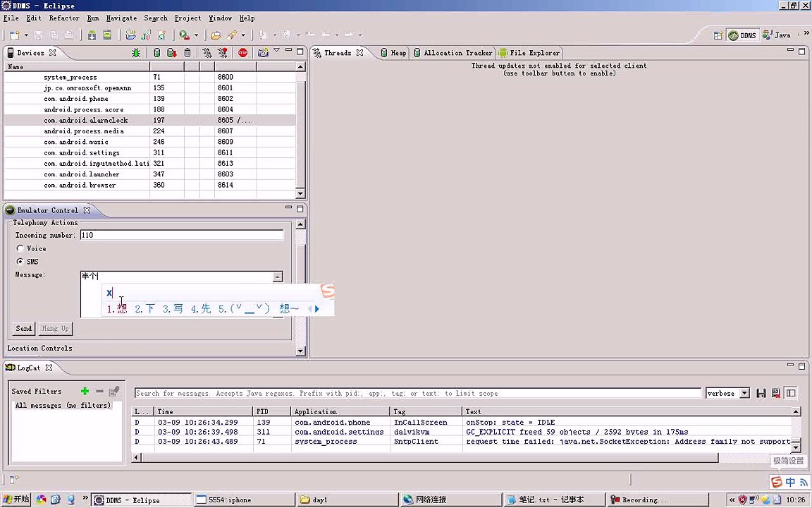Image resolution: width=812 pixels, height=508 pixels.
Task: Open the Run external tools dropdown arrow
Action: tap(196, 35)
